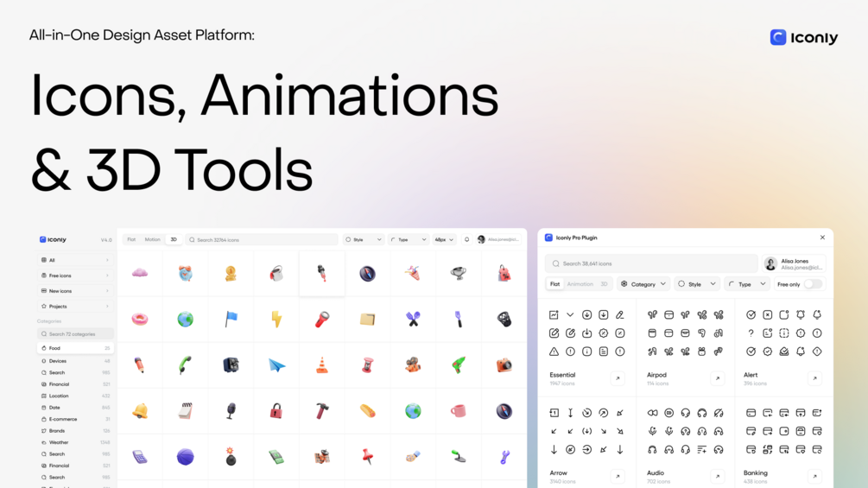Close the Iconly Pro Plugin window
The image size is (868, 488).
(822, 238)
